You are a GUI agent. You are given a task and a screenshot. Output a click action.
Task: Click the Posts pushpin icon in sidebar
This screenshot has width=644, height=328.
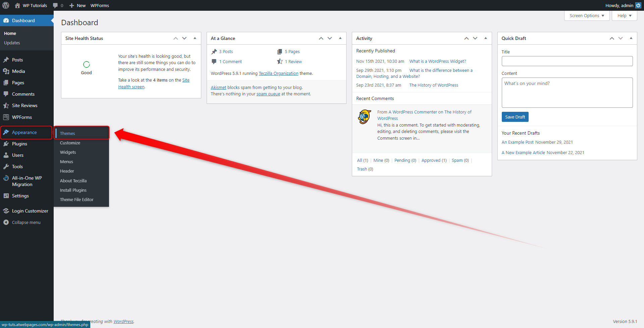coord(6,60)
